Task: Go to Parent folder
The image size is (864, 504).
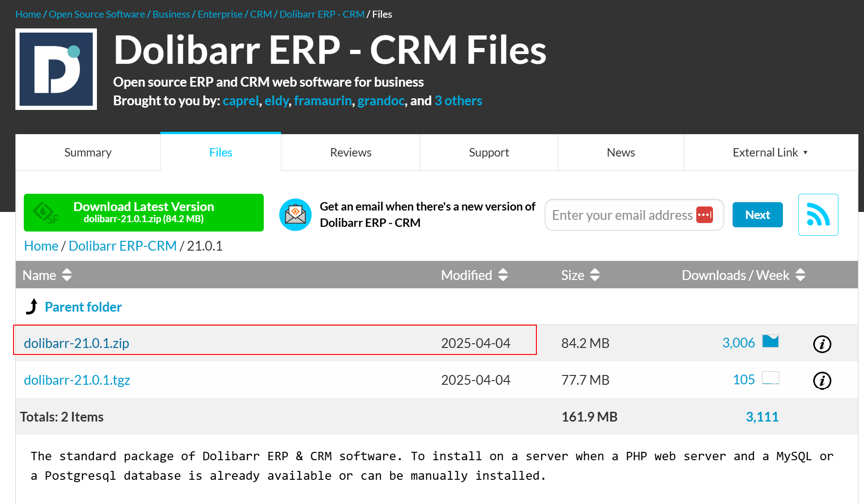Action: click(83, 306)
